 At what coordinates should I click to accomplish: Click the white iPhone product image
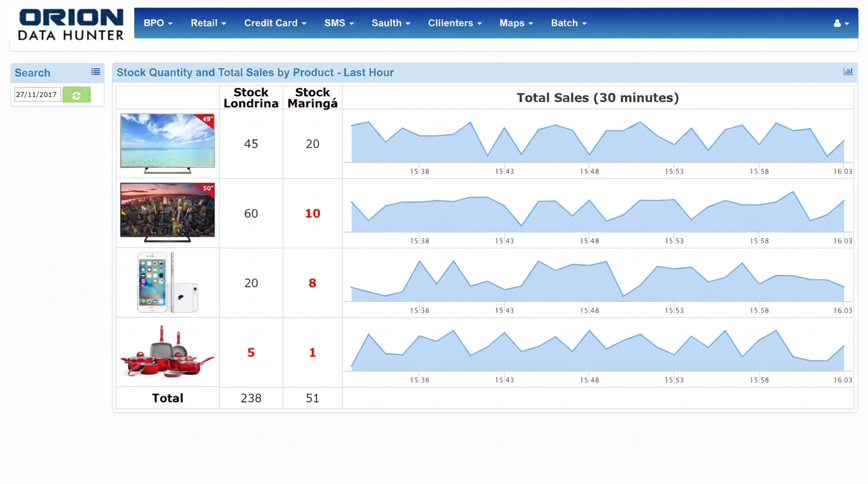click(x=168, y=282)
